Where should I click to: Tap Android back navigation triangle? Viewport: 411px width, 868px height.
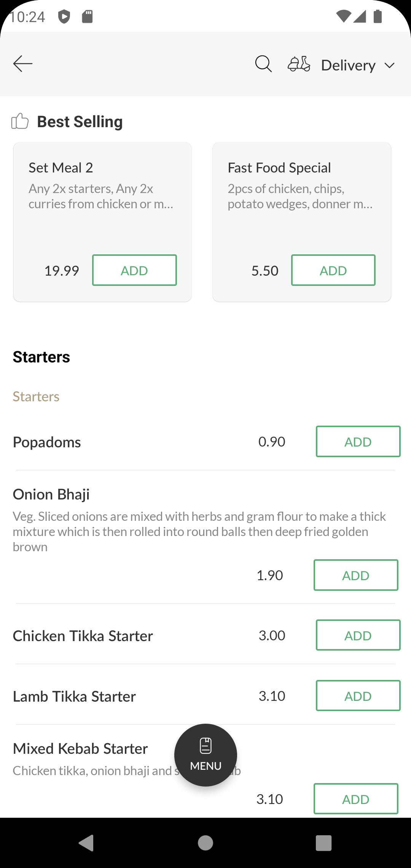pyautogui.click(x=86, y=842)
